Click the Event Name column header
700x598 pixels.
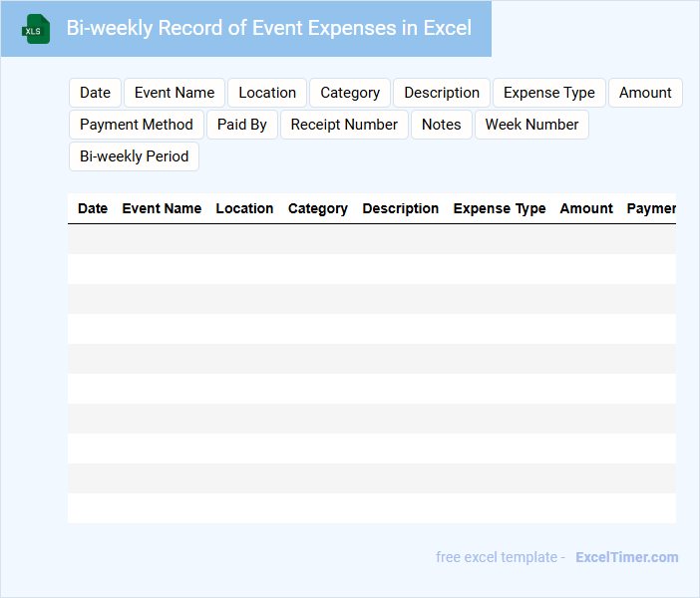point(162,208)
